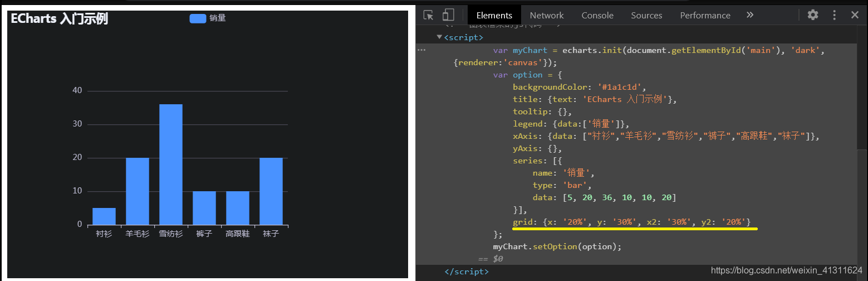This screenshot has width=868, height=281.
Task: Select the 裤子 bar in chart
Action: 204,208
